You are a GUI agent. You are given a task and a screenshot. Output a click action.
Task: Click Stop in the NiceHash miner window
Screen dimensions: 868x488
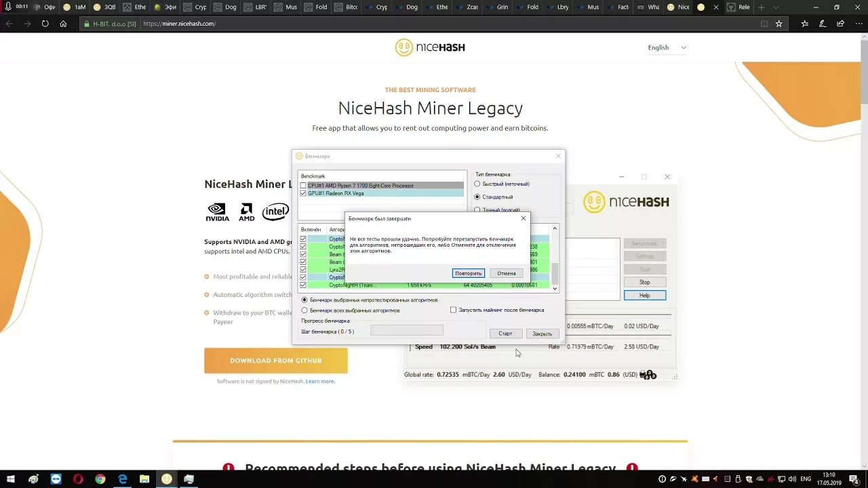pos(644,282)
